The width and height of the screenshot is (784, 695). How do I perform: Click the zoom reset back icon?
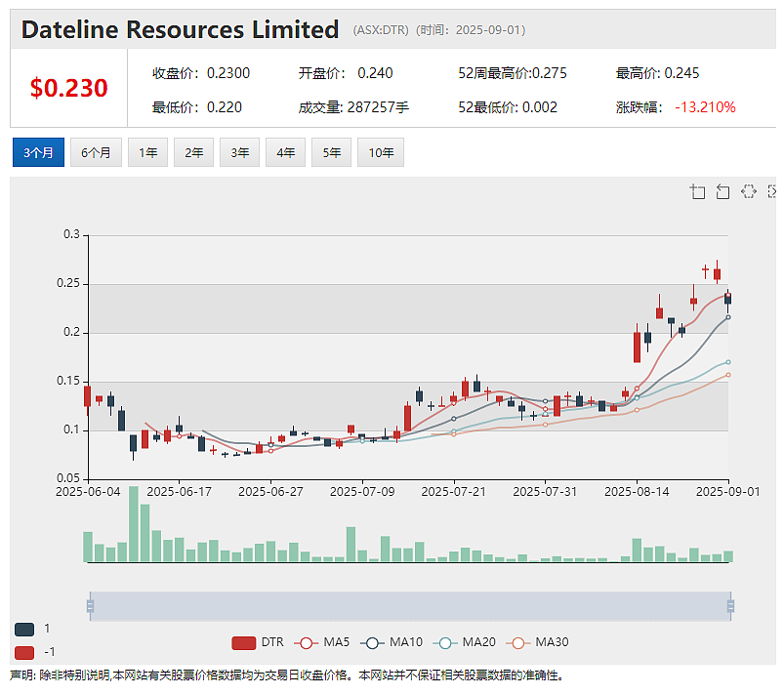pyautogui.click(x=722, y=191)
